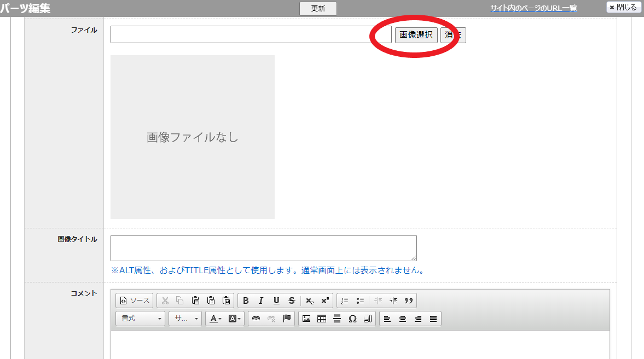Insert an image via editor toolbar
644x359 pixels.
306,319
